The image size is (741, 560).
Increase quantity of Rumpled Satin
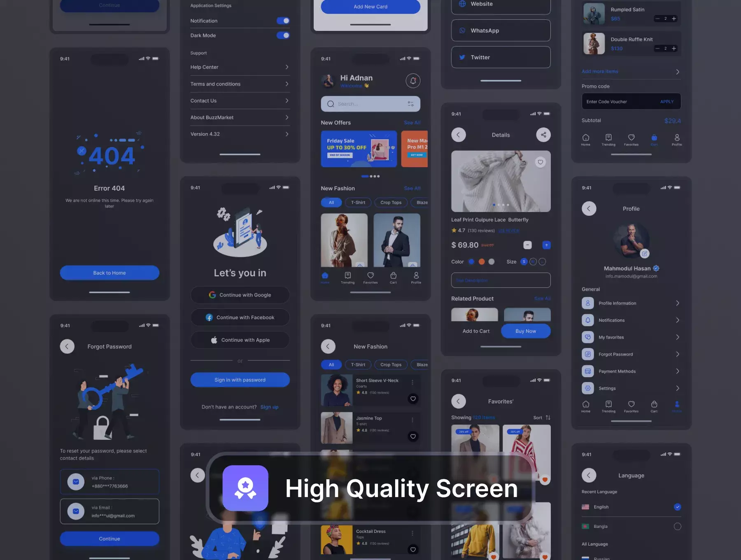click(x=674, y=19)
